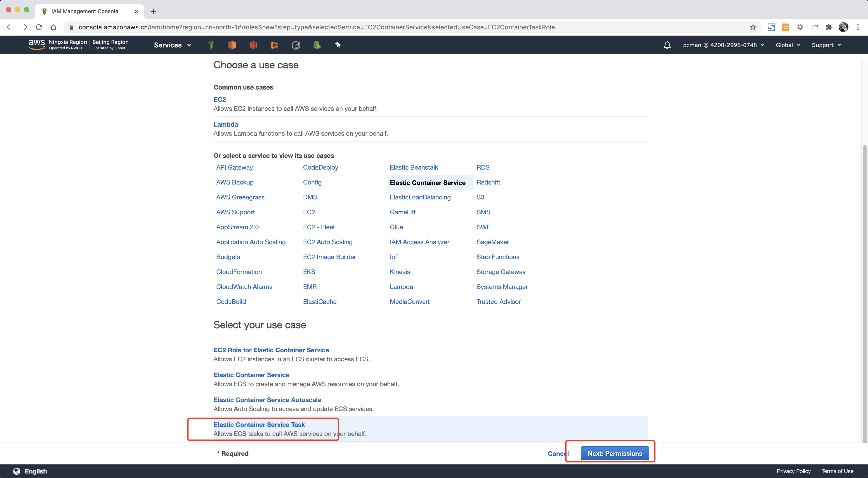Open the Extensions puzzle piece menu
The image size is (868, 478).
[829, 27]
